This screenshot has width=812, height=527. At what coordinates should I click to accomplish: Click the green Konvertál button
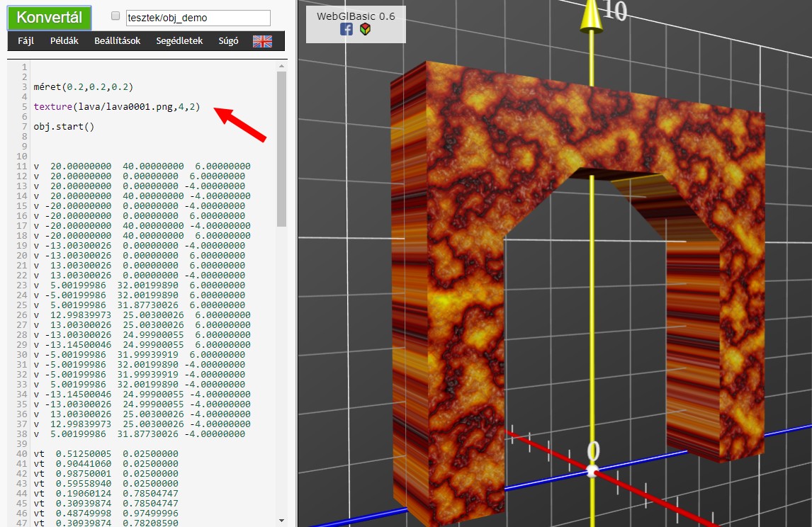(49, 18)
